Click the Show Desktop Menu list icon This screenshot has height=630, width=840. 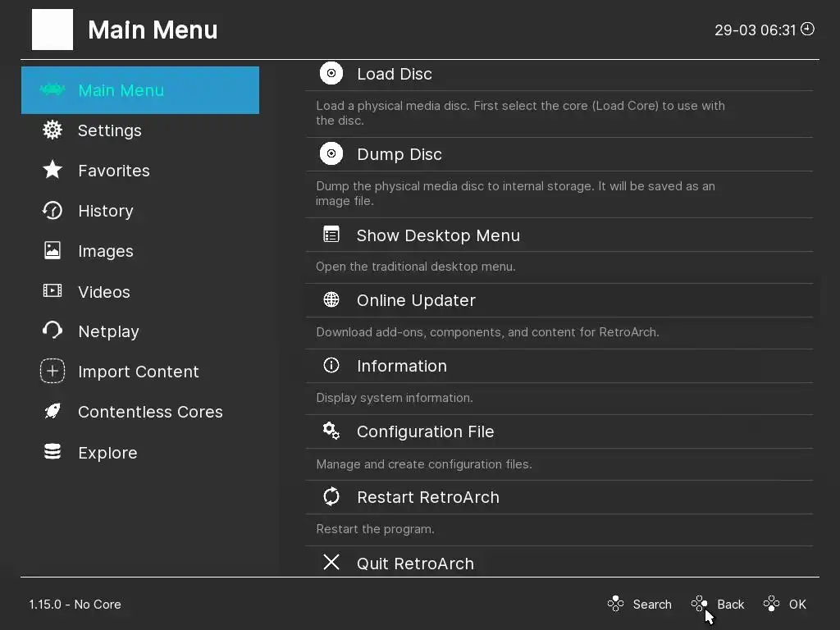[x=331, y=235]
